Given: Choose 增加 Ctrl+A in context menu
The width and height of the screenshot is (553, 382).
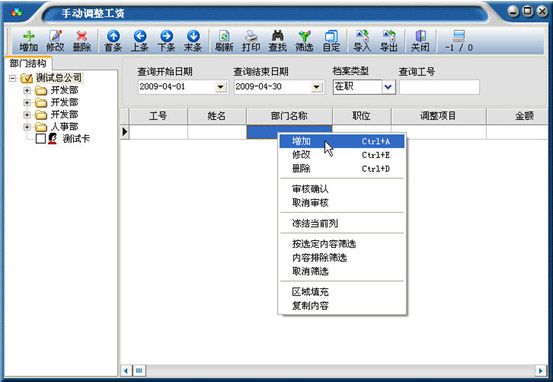Looking at the screenshot, I should (x=342, y=141).
